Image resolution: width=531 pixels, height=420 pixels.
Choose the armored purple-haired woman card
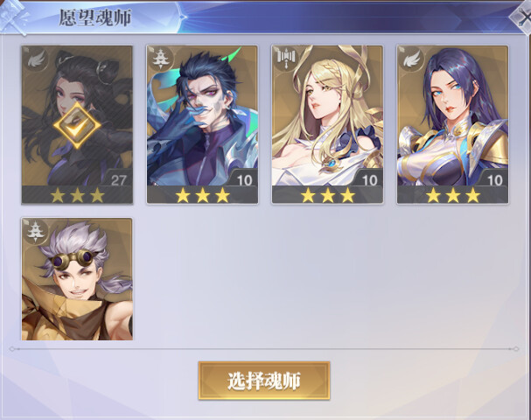click(453, 124)
